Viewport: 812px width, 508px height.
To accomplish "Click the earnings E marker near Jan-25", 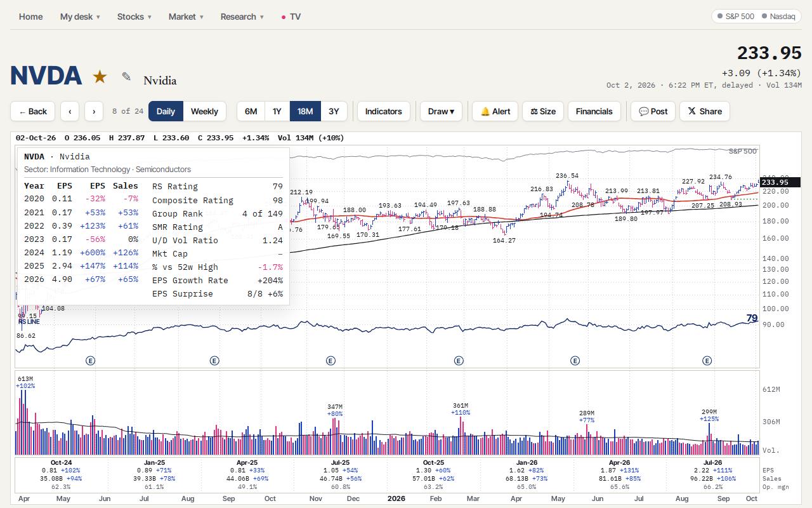I will (x=214, y=361).
